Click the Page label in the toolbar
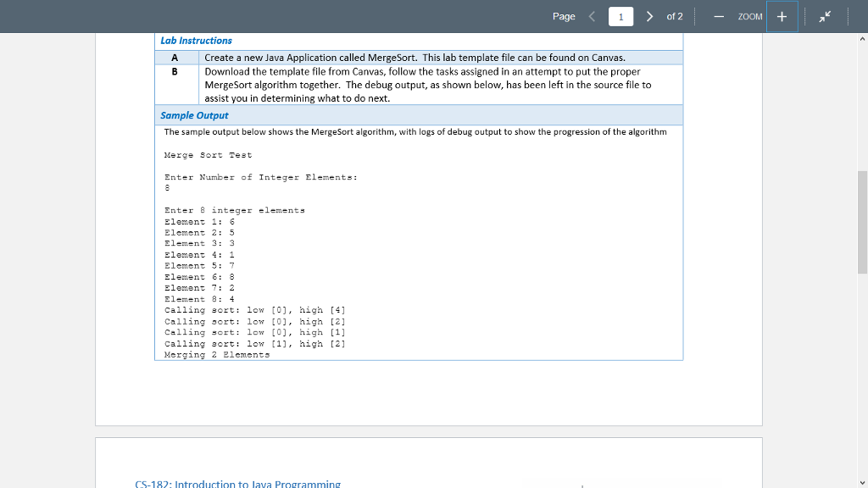The image size is (868, 488). (564, 15)
